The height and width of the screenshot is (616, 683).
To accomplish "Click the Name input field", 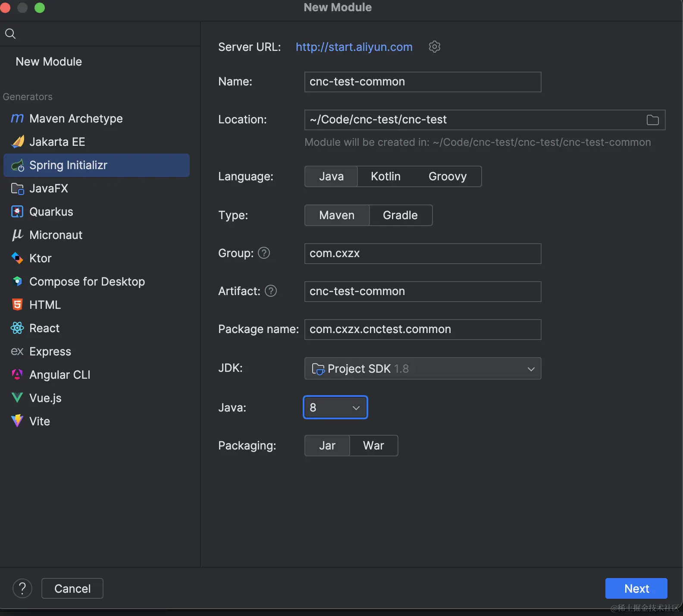I will click(423, 82).
